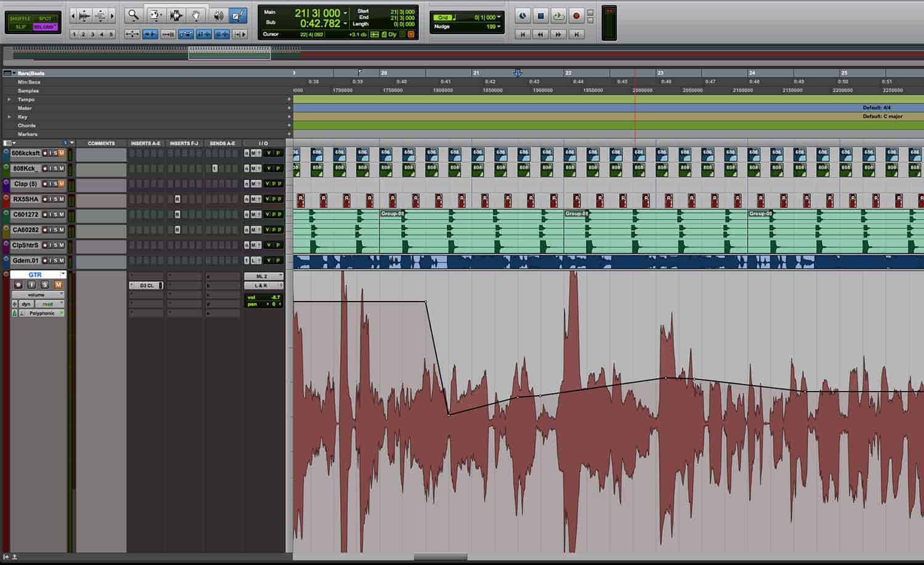924x565 pixels.
Task: Open GTR read automation mode dropdown
Action: tap(49, 304)
